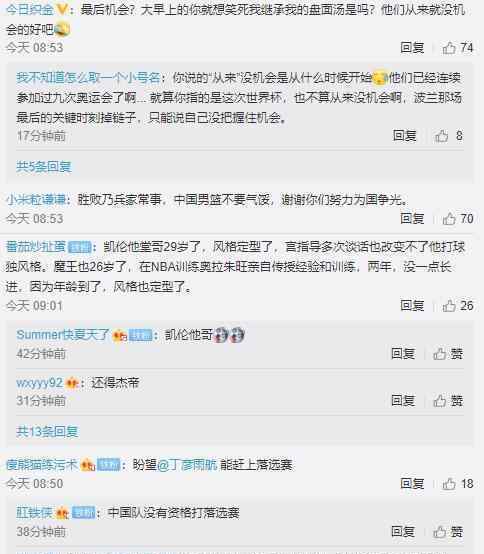484x554 pixels.
Task: Reply to the 09:01 comment
Action: 412,306
